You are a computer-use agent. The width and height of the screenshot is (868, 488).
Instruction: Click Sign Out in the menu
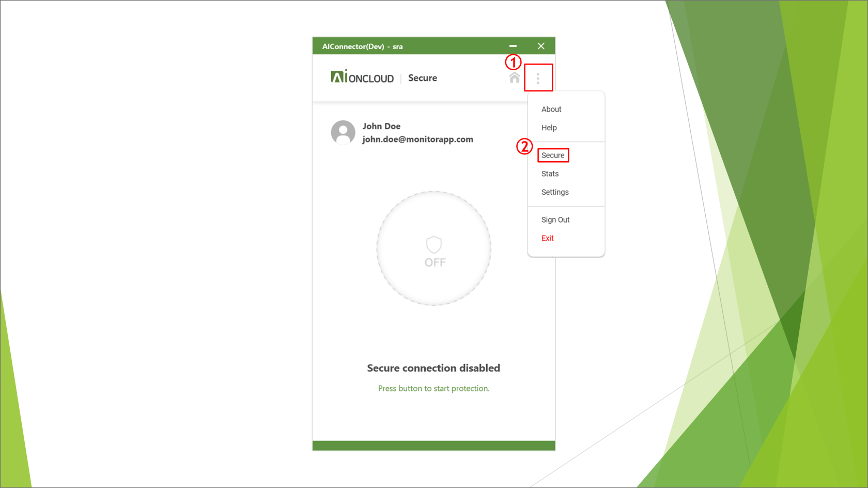[x=555, y=220]
